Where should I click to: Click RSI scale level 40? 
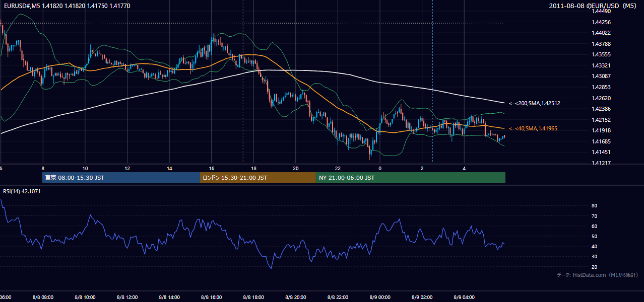tap(595, 246)
